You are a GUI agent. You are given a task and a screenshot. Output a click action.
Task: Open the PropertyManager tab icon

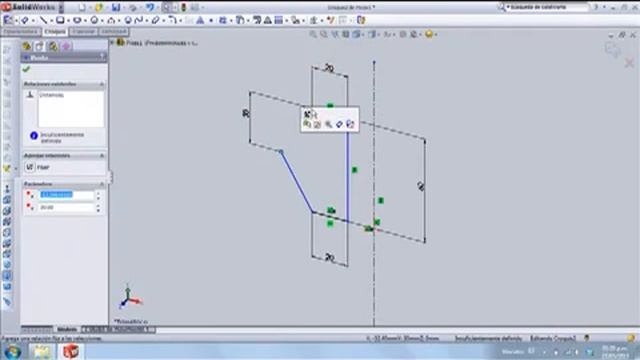pos(40,46)
